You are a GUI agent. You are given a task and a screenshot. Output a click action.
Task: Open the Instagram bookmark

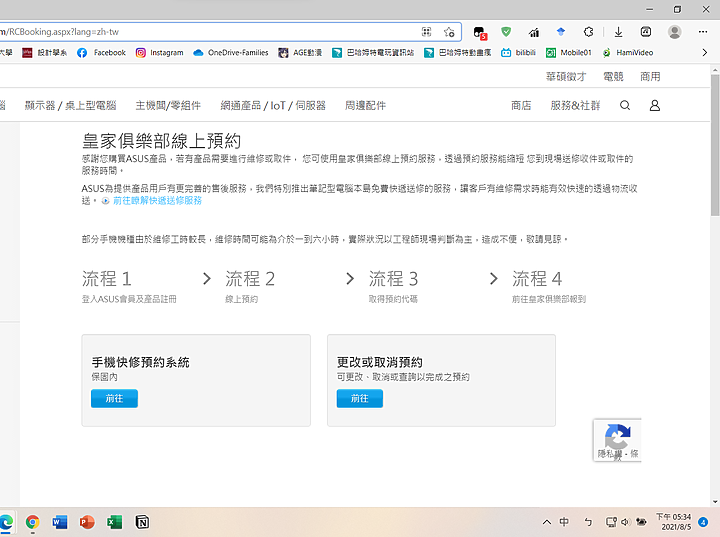tap(160, 53)
